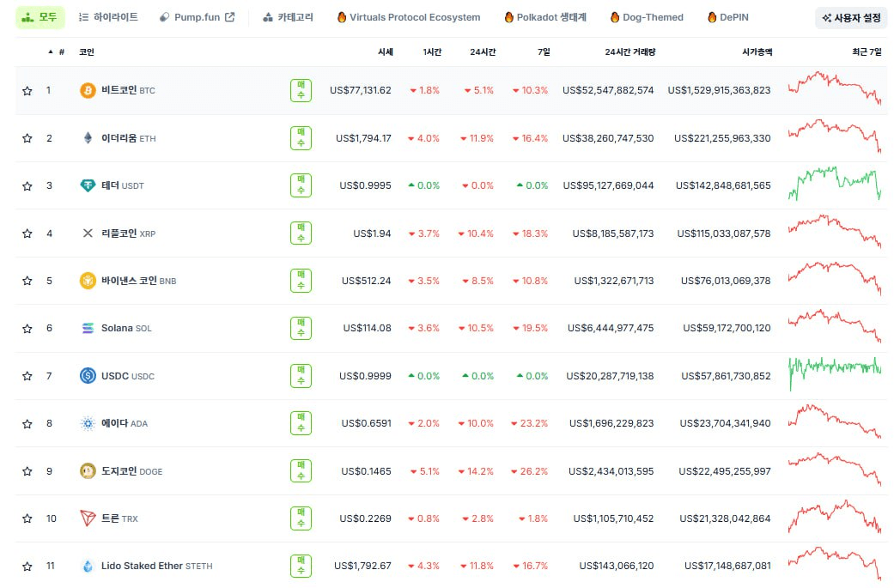894x588 pixels.
Task: Click the buy button for Ethereum
Action: tap(301, 138)
